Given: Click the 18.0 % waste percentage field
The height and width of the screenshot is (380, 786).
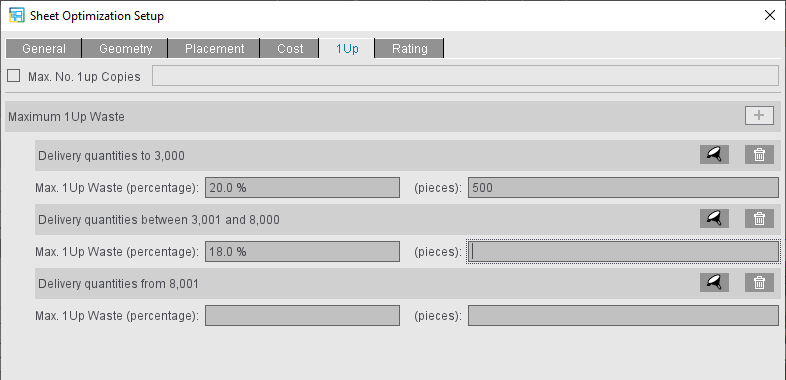Looking at the screenshot, I should [302, 252].
